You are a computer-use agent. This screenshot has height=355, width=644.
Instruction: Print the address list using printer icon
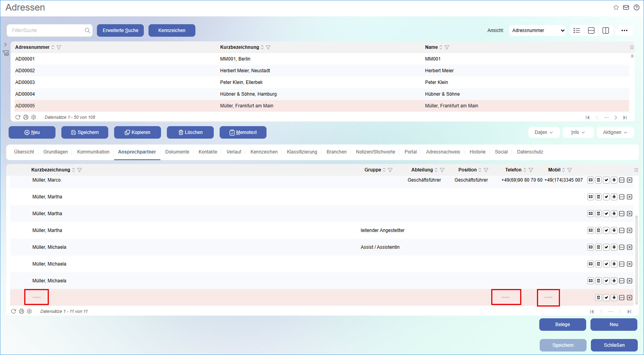pyautogui.click(x=26, y=117)
